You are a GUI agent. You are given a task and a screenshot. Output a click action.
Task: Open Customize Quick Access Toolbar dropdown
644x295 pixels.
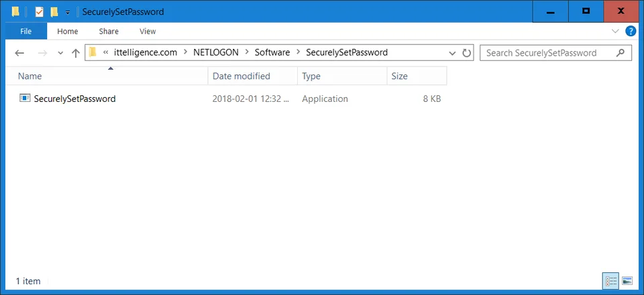(x=68, y=12)
